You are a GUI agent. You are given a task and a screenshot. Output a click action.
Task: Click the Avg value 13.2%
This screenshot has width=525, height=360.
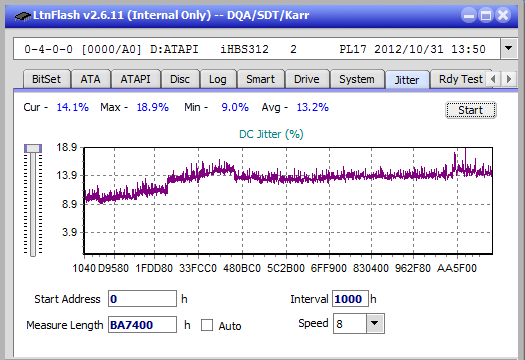tap(312, 107)
